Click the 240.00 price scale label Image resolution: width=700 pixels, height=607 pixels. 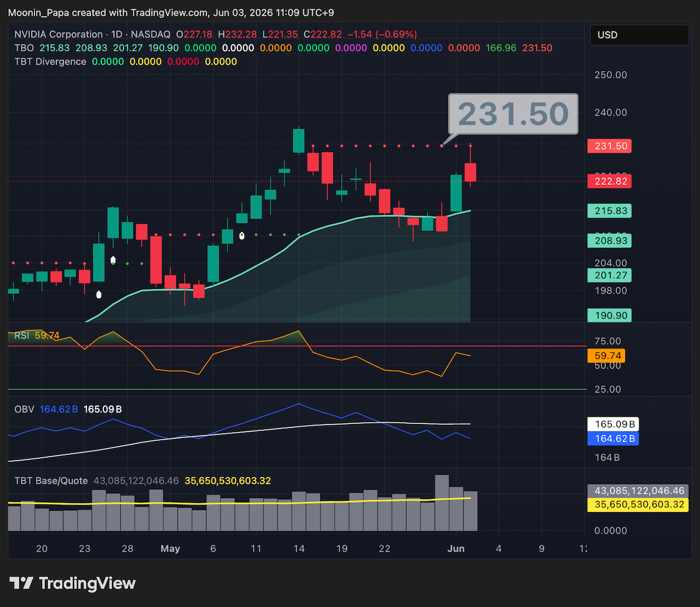[611, 113]
